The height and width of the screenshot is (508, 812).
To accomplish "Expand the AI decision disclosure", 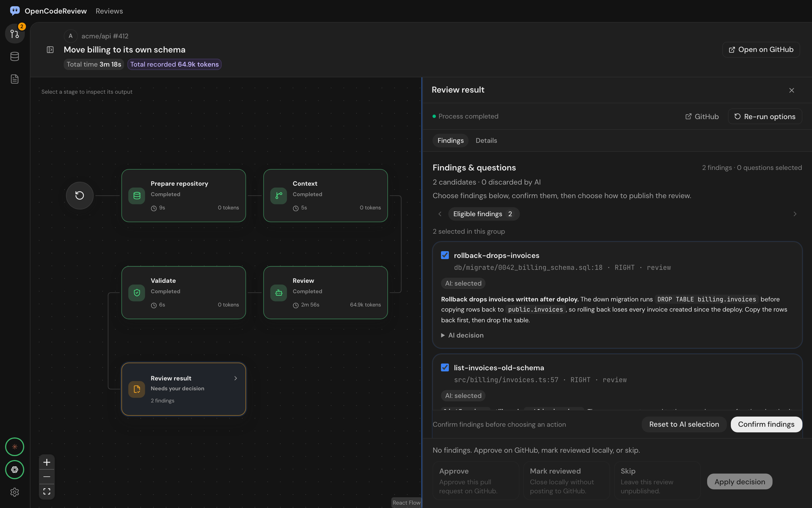I will point(463,335).
